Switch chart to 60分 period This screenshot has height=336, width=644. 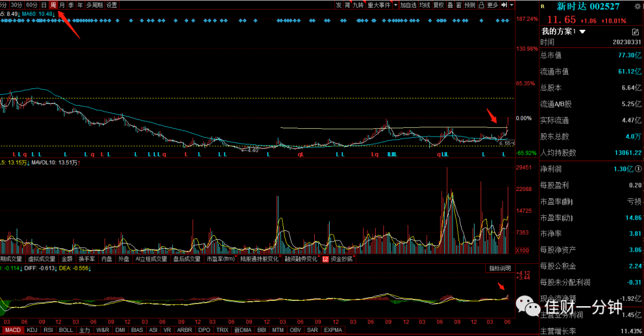32,5
